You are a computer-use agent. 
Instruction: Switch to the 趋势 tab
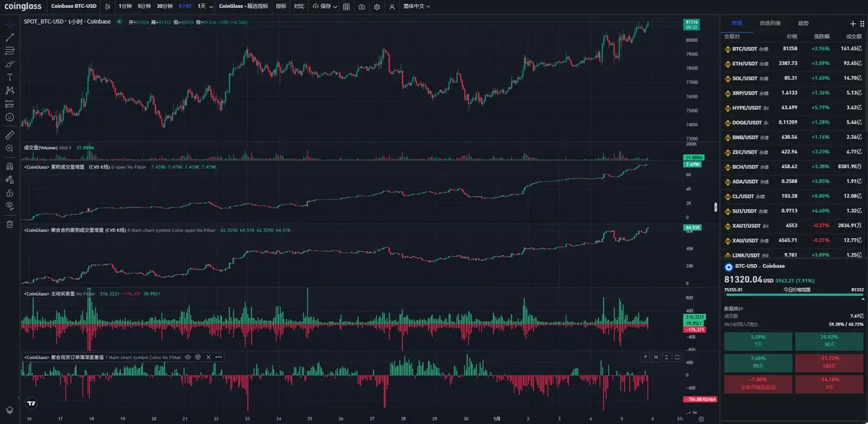(x=804, y=23)
